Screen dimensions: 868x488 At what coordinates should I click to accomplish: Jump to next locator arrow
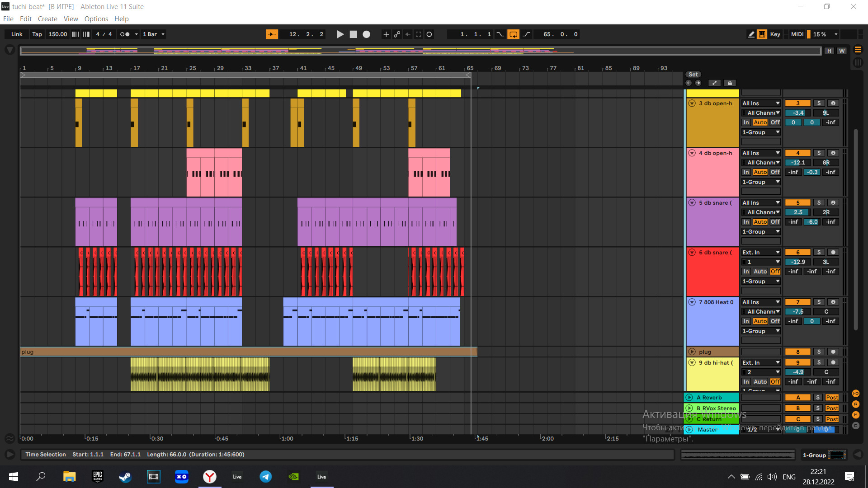point(698,83)
